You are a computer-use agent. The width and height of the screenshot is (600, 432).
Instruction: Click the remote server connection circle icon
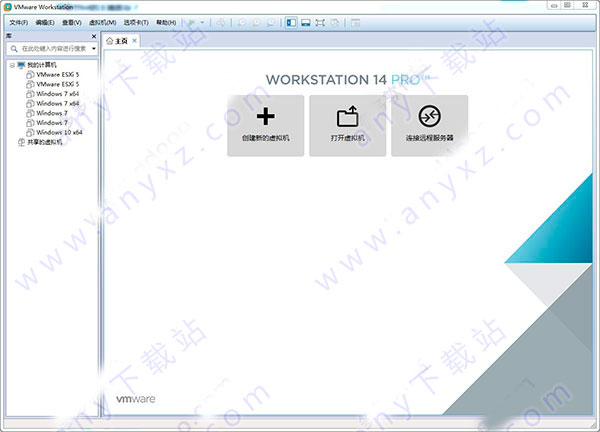click(429, 116)
